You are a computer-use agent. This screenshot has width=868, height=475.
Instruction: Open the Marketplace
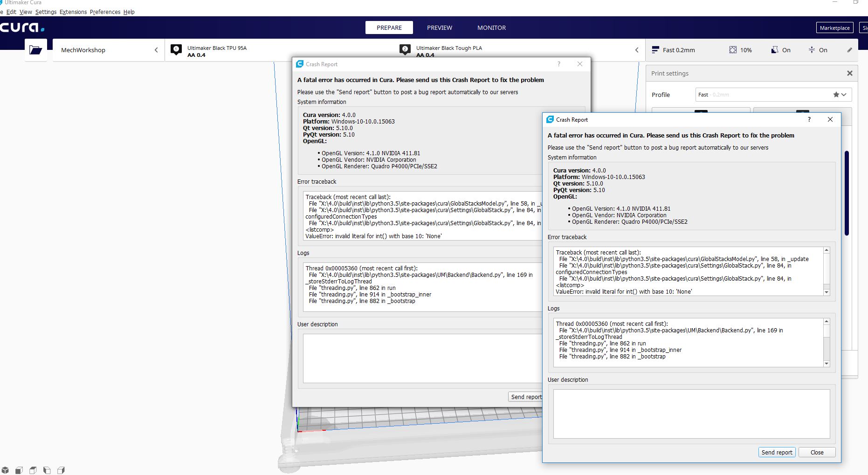click(834, 28)
